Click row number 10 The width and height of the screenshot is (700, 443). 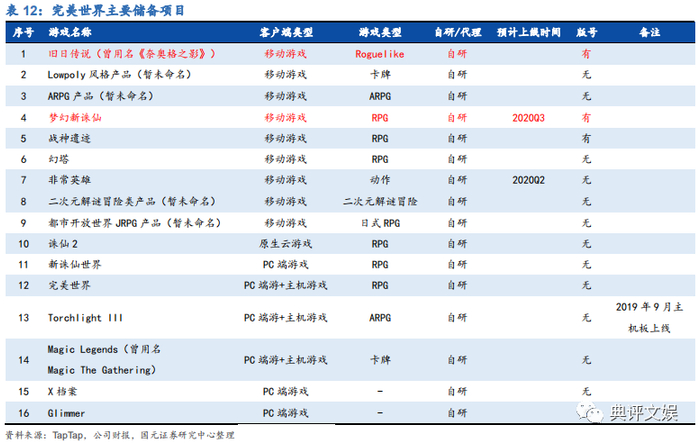(24, 244)
